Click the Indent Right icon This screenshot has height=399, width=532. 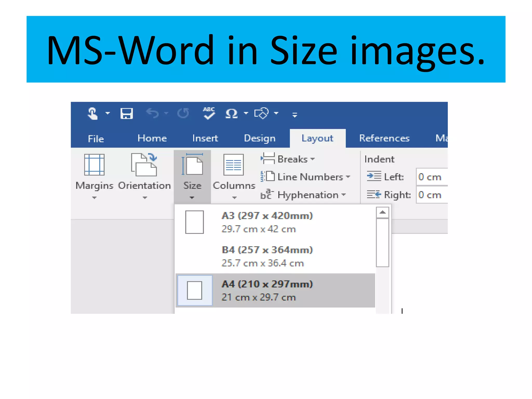[374, 194]
